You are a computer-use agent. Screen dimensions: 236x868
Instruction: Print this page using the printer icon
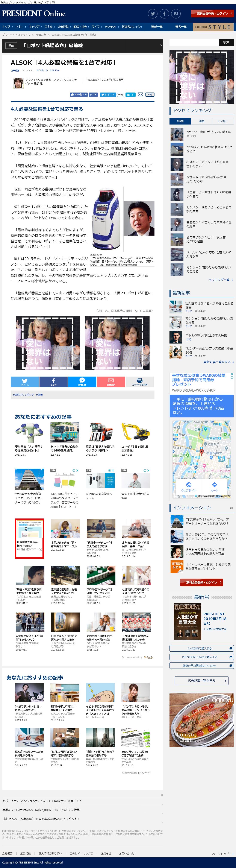click(x=139, y=382)
